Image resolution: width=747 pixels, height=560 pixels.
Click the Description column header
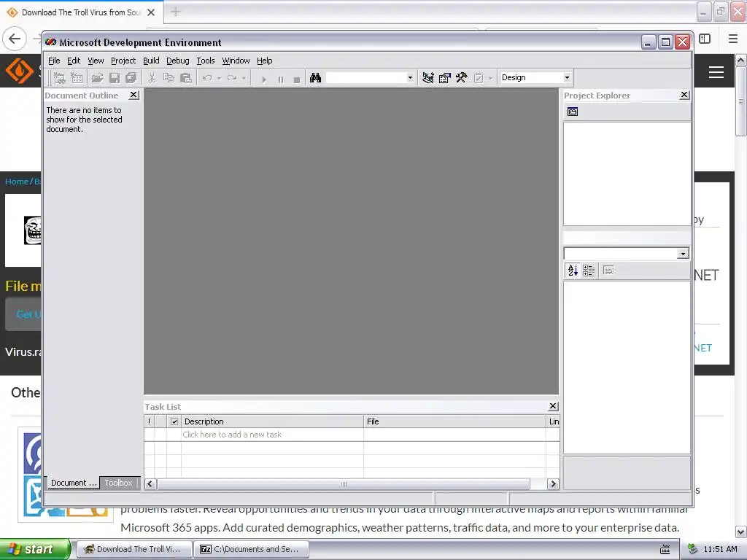pos(272,421)
